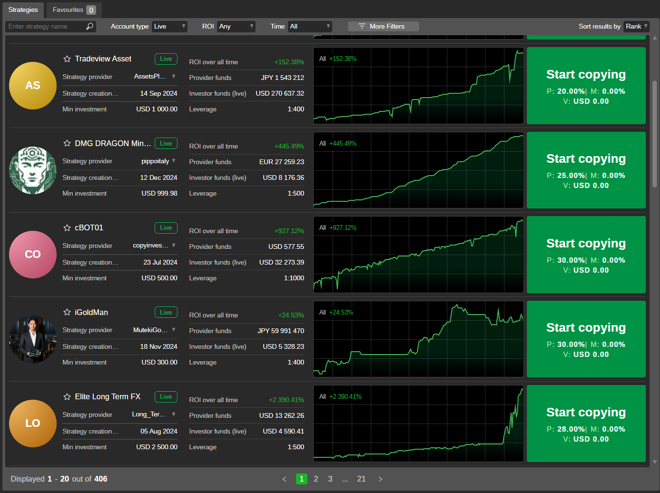Click Live badge next to DMG DRAGON

pyautogui.click(x=166, y=144)
